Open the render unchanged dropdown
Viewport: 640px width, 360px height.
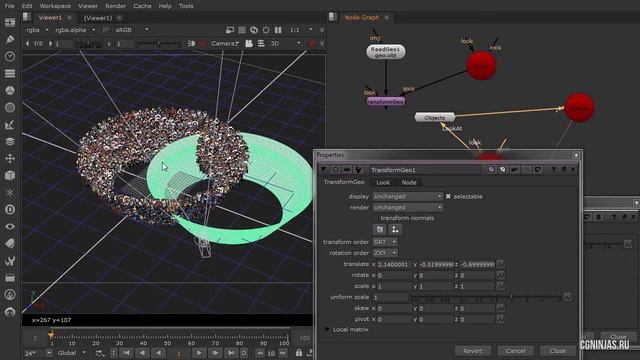pos(407,207)
